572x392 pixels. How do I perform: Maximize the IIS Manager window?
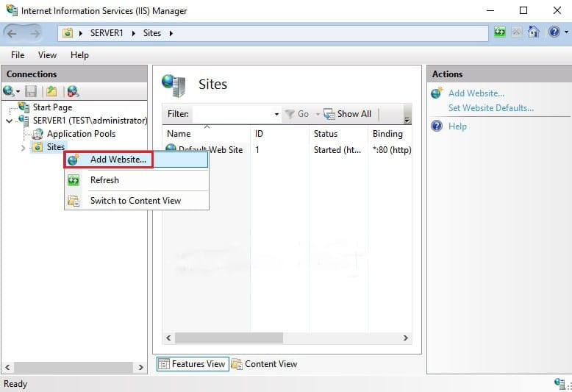[523, 10]
